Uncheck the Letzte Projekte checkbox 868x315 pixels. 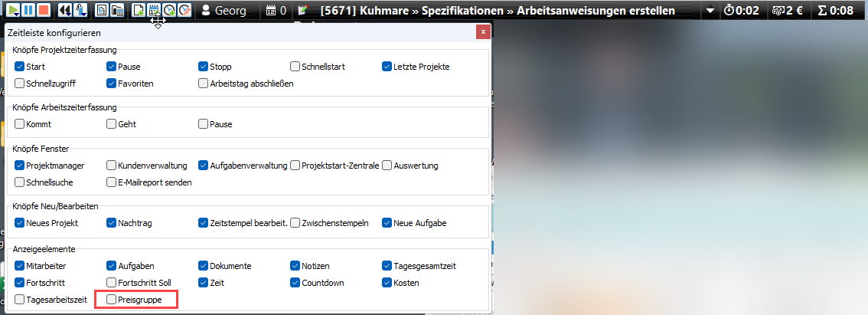(387, 67)
